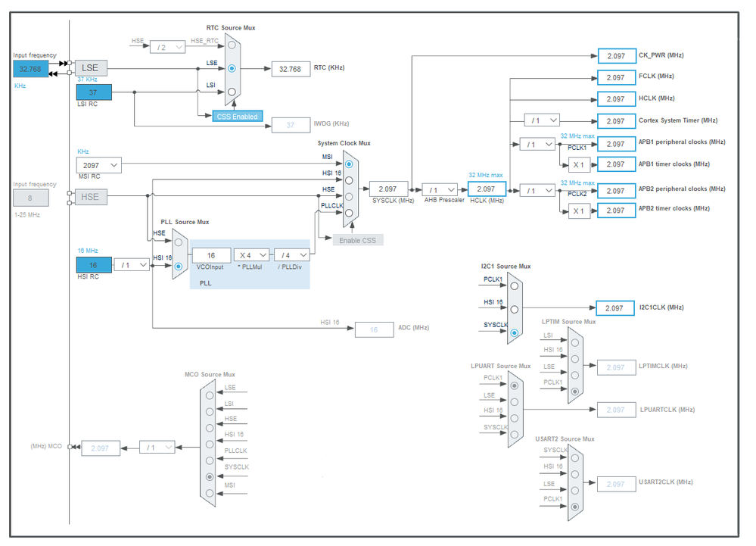
Task: Click the LSI RC 37 value box
Action: 94,92
